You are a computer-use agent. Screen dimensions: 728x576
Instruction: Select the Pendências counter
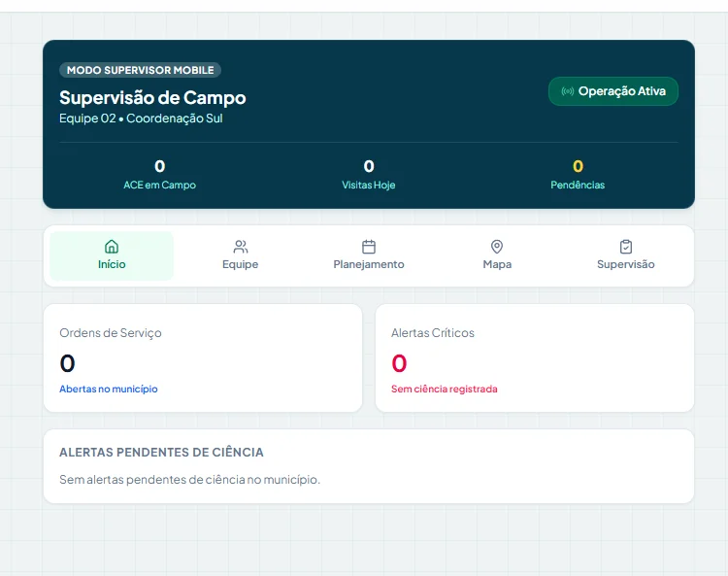tap(578, 175)
